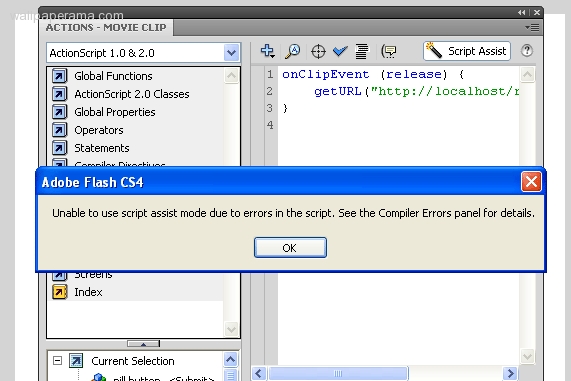Click the ActionScript 2.0 Classes book icon
The image size is (571, 381).
[x=59, y=94]
